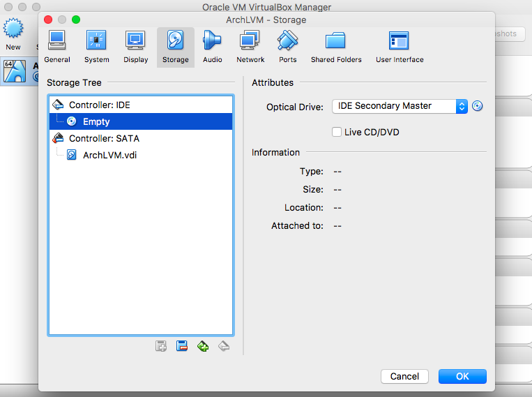Select Controller: SATA in storage tree
Viewport: 532px width, 397px height.
(x=141, y=138)
